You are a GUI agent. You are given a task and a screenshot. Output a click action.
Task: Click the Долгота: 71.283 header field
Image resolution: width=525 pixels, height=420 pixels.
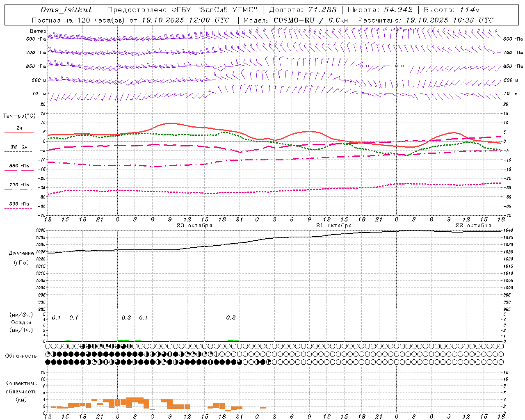(303, 10)
